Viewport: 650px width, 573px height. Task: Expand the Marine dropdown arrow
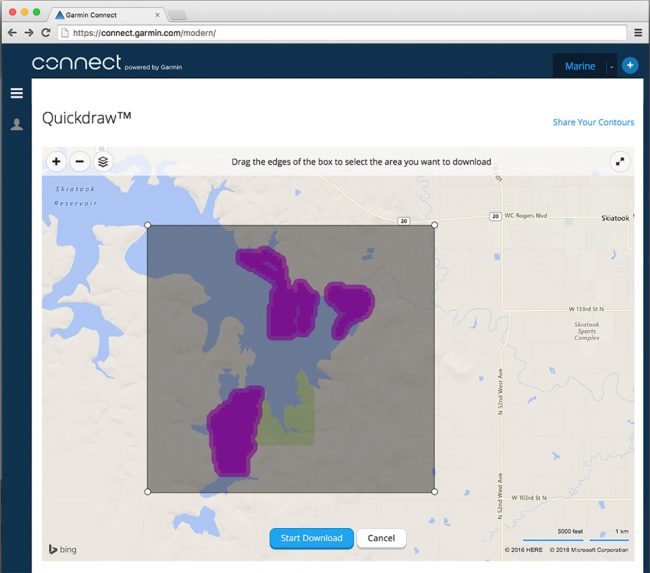[611, 66]
